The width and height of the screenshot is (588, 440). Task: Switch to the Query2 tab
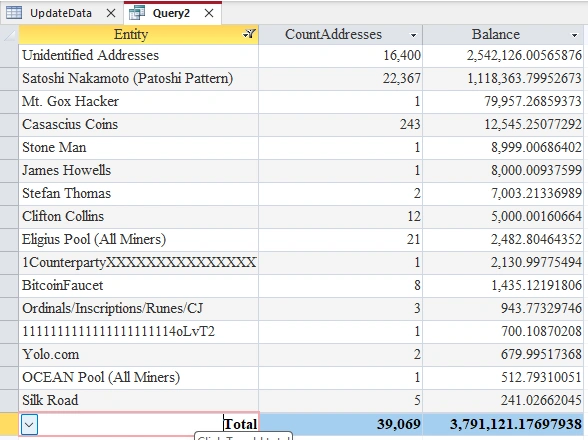[x=171, y=13]
